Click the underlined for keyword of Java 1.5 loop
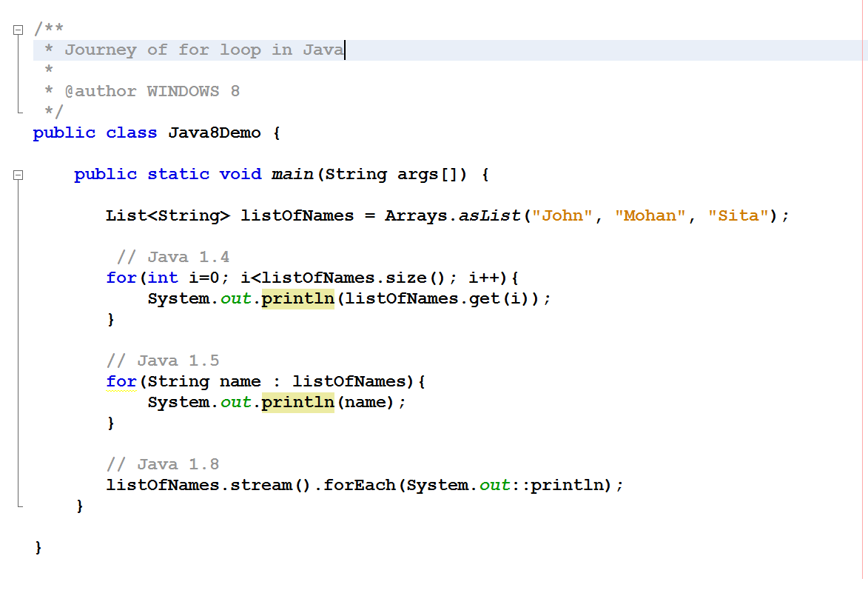Screen dimensions: 868x593 [x=121, y=381]
